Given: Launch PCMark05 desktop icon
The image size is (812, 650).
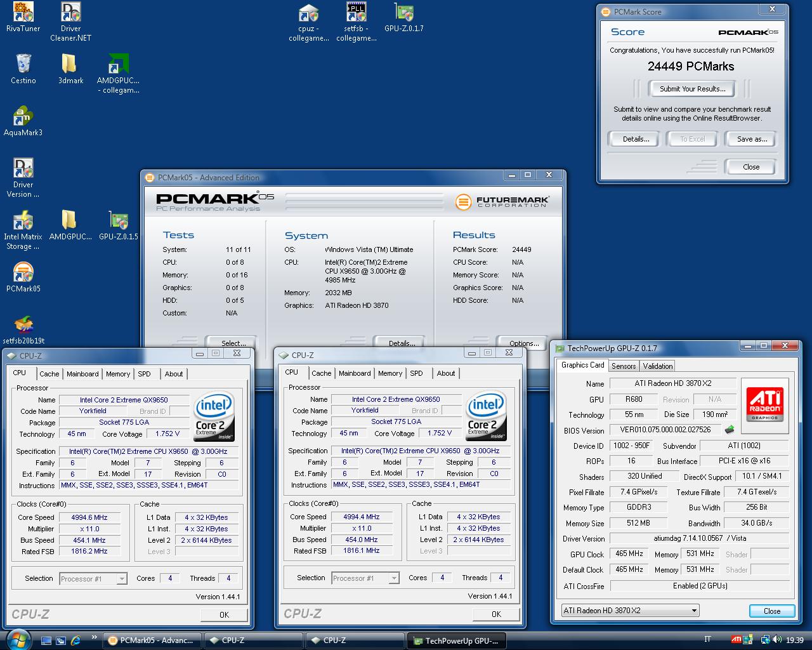Looking at the screenshot, I should [x=23, y=272].
